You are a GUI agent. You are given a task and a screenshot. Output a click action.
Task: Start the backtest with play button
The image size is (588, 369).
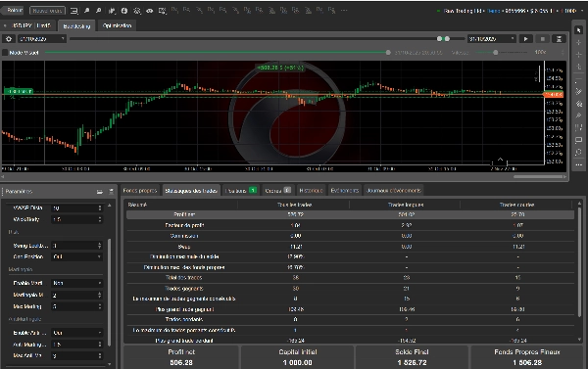coord(525,39)
